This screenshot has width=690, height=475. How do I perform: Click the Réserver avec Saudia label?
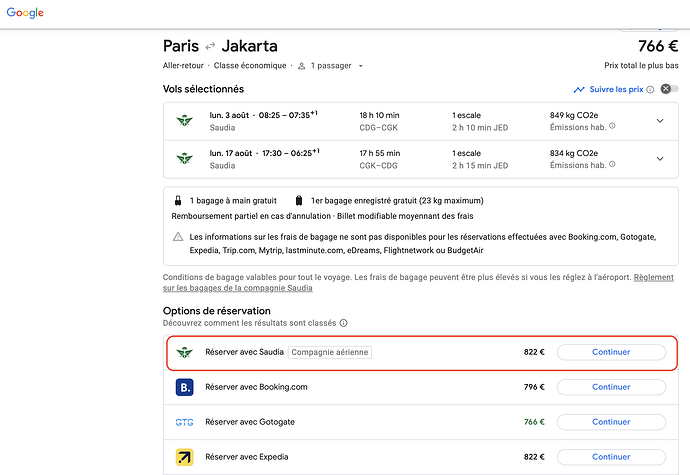245,352
